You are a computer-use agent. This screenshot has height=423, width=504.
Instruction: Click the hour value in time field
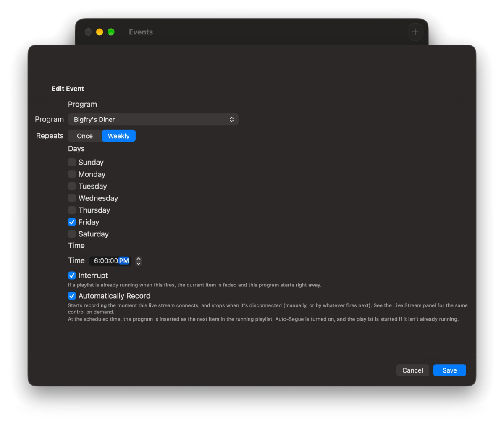96,261
